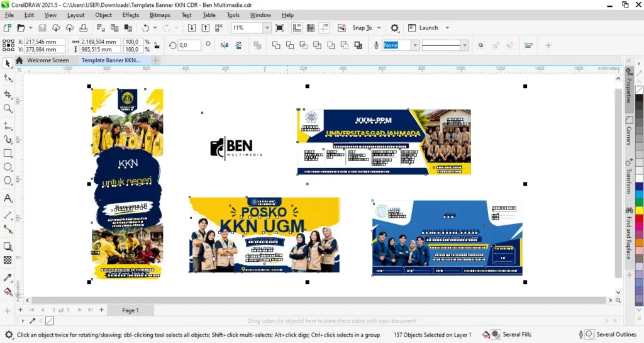Image resolution: width=644 pixels, height=343 pixels.
Task: Select the Polygon tool
Action: coord(8,181)
